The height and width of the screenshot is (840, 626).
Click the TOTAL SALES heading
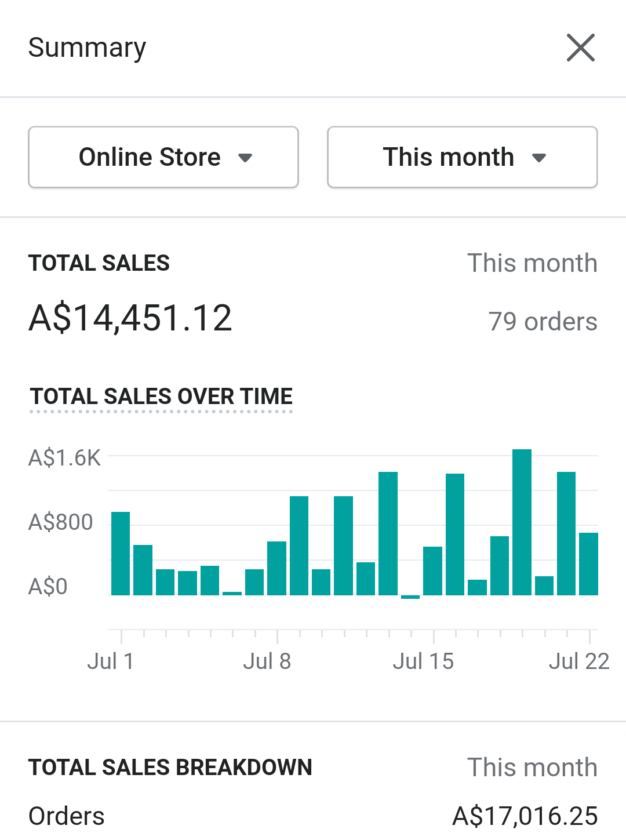click(99, 263)
